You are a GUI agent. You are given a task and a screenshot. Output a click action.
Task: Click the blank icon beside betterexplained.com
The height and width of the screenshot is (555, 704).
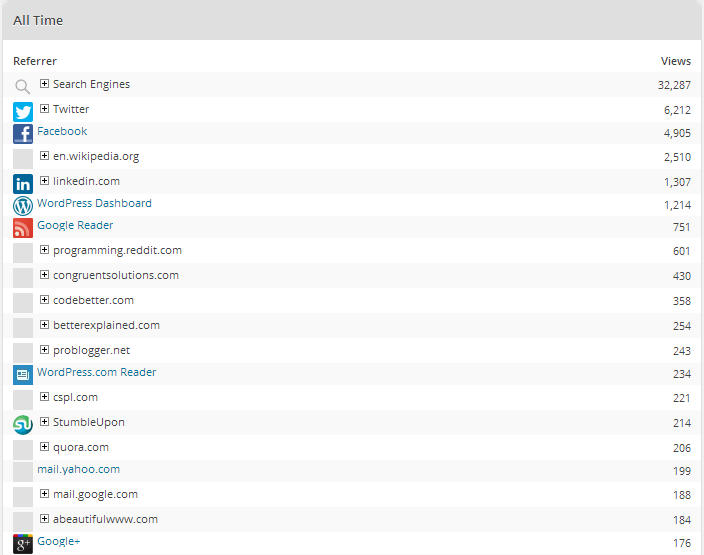[23, 328]
